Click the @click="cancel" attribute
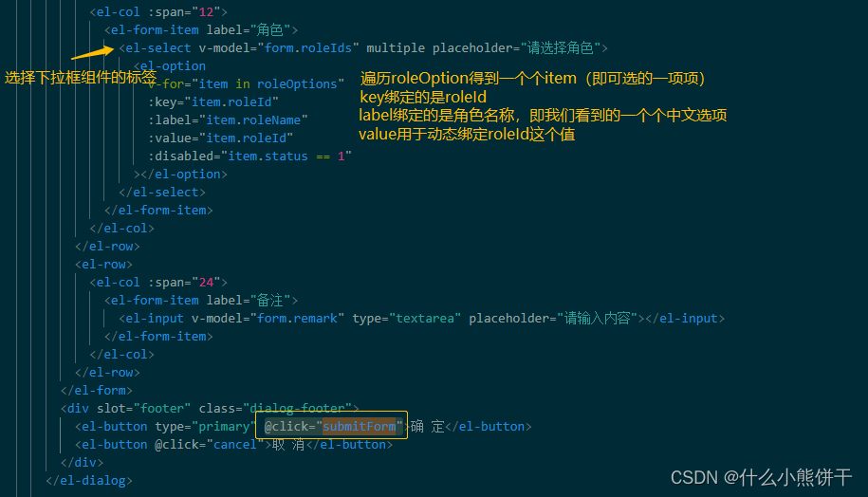The height and width of the screenshot is (497, 868). coord(210,445)
